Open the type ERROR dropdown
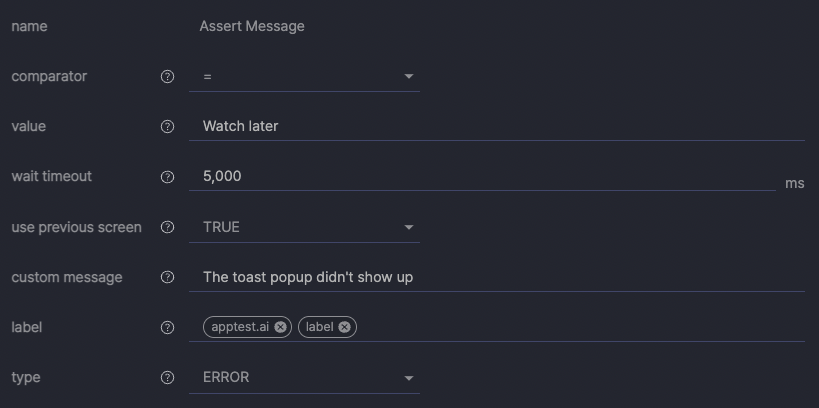 click(304, 378)
